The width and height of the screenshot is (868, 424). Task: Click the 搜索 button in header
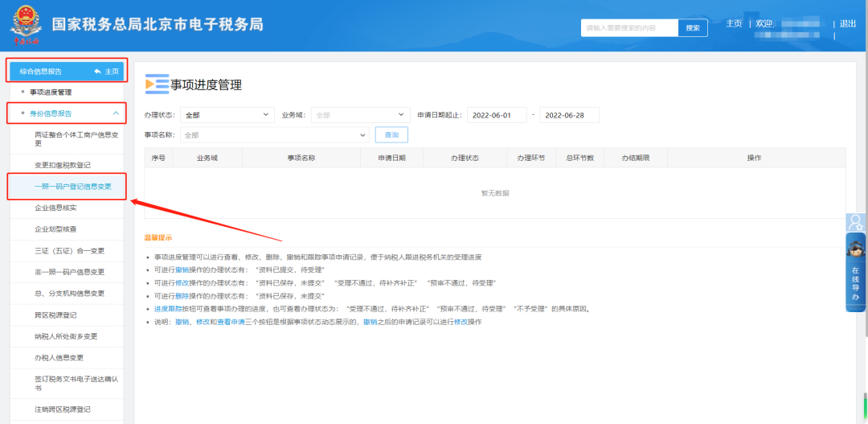click(693, 28)
